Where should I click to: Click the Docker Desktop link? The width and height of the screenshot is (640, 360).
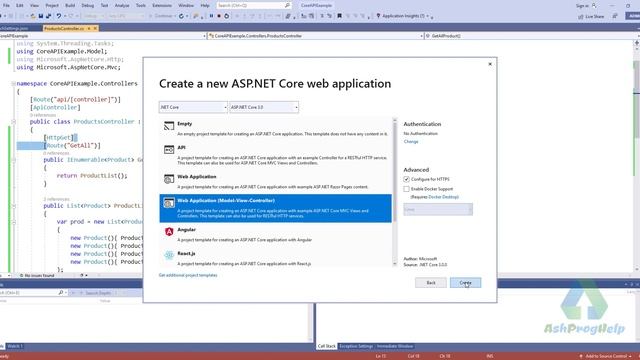(x=443, y=197)
